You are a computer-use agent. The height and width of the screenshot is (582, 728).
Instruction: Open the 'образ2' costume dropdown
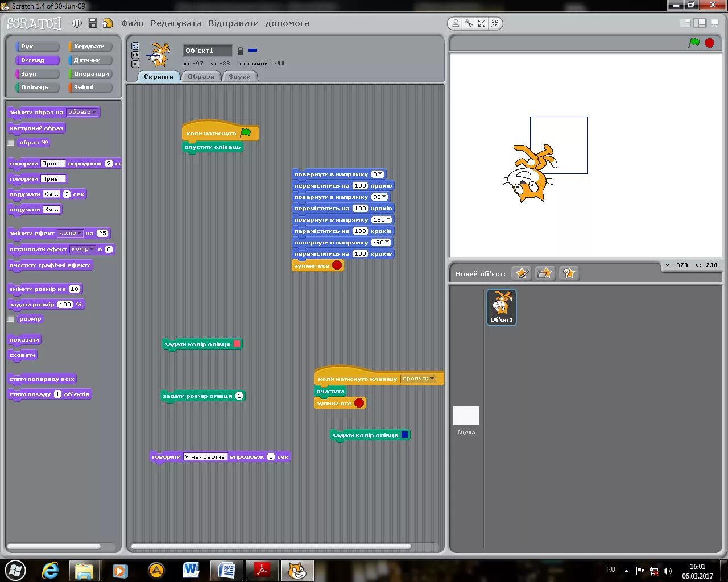click(82, 112)
